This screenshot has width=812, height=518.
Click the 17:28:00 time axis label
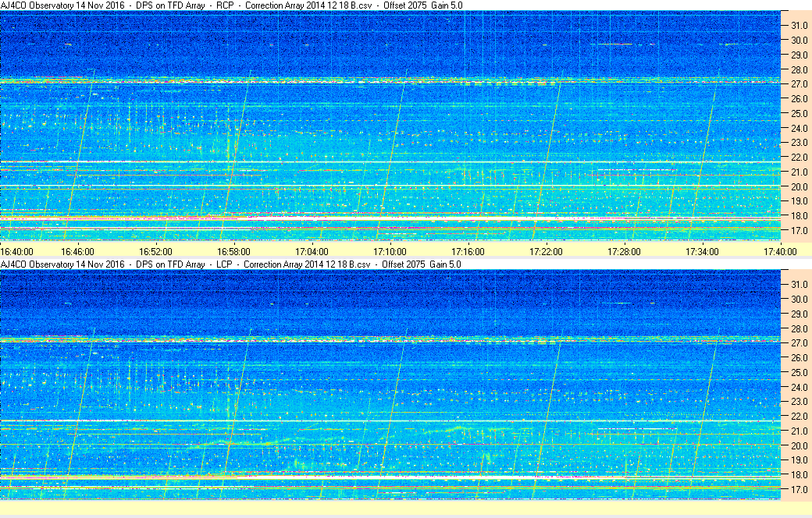(x=624, y=252)
